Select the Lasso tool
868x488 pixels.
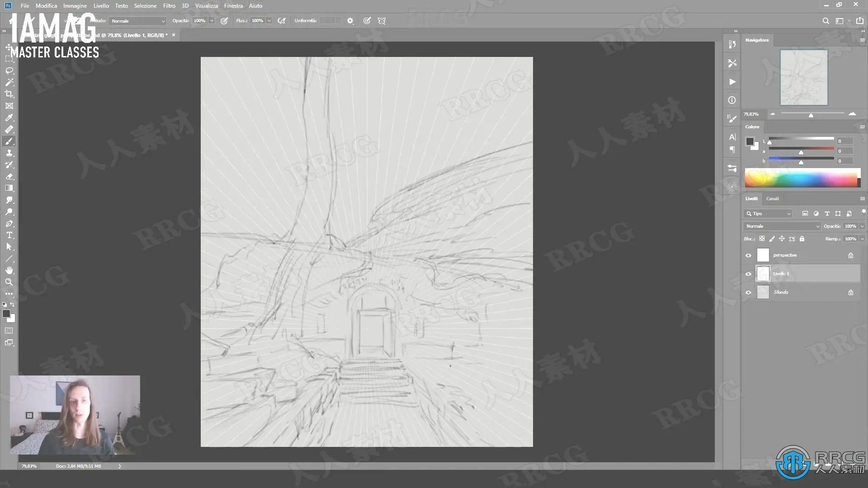[9, 71]
